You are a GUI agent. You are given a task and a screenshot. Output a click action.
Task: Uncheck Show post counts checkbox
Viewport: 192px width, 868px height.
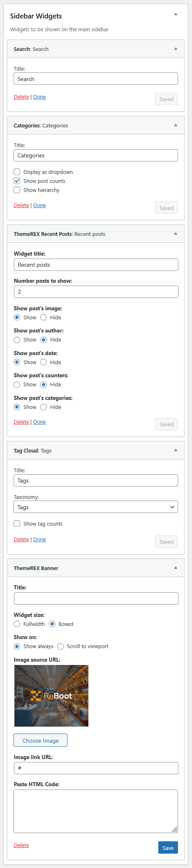pyautogui.click(x=17, y=181)
